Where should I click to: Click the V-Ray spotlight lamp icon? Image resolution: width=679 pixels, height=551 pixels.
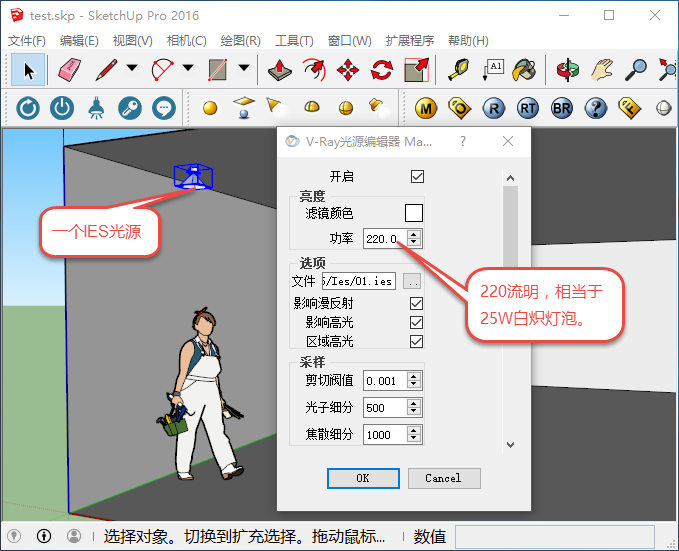tap(96, 108)
